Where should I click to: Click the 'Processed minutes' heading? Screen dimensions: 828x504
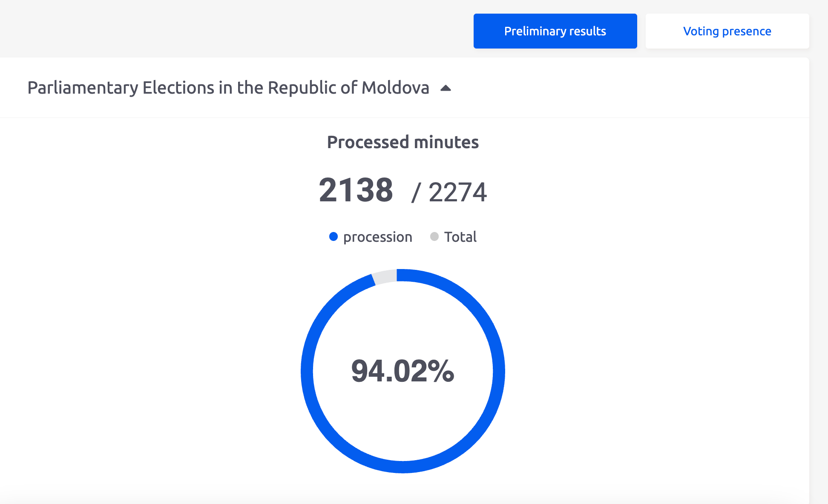click(x=402, y=142)
